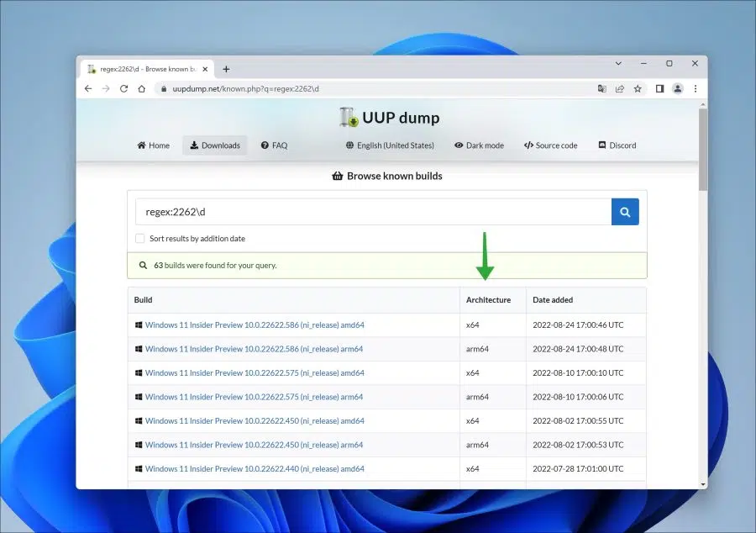756x533 pixels.
Task: Open build 22622.575 amd64 link
Action: (x=255, y=373)
